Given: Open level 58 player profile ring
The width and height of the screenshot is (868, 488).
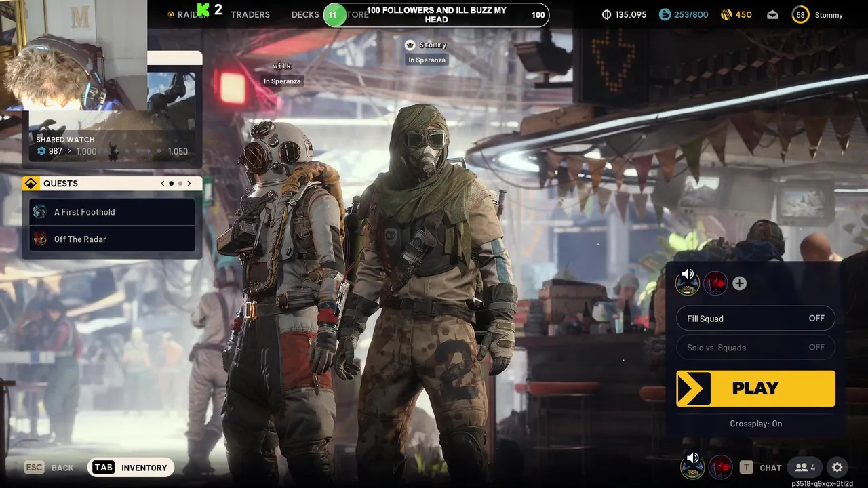Looking at the screenshot, I should tap(800, 14).
